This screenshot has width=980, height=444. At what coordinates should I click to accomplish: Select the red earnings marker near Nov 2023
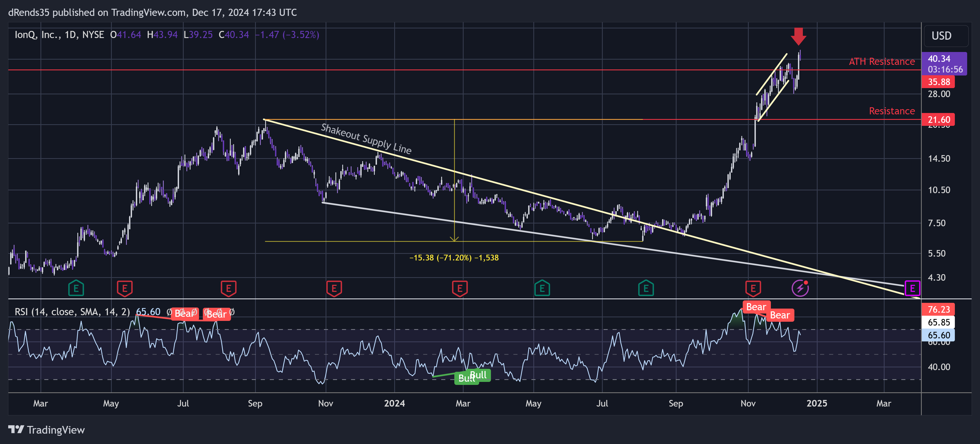pos(334,288)
